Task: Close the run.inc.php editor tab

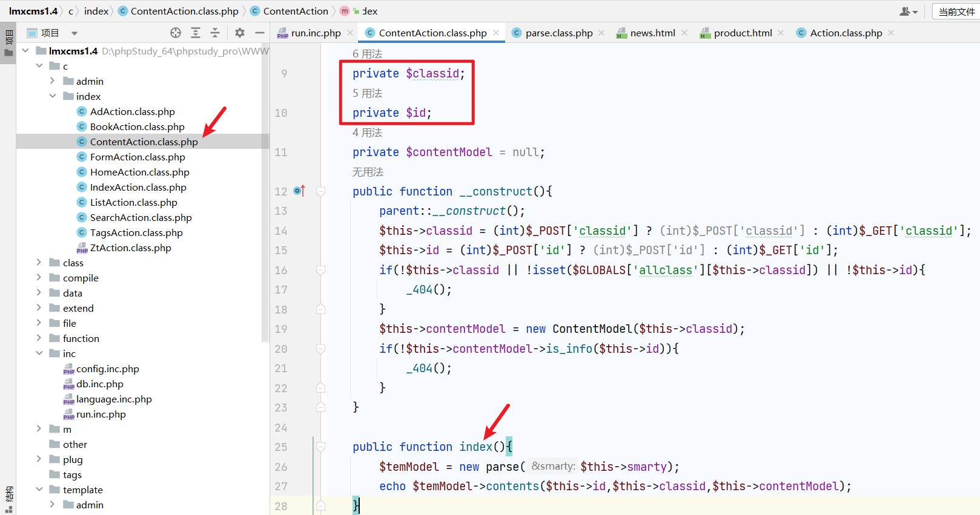Action: pos(350,33)
